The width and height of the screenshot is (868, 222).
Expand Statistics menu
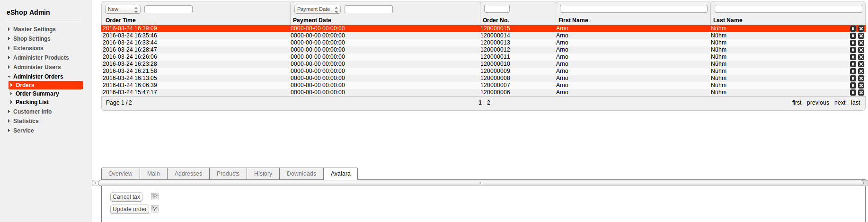point(26,121)
